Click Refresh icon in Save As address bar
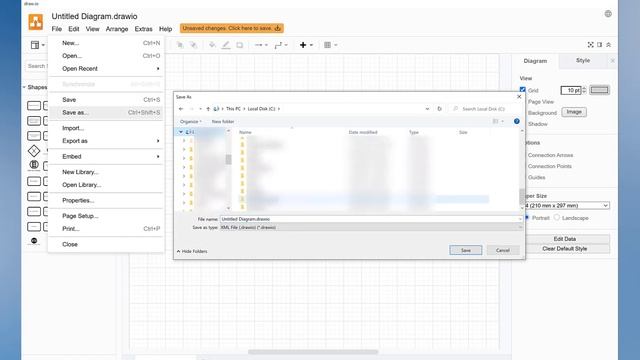Image resolution: width=640 pixels, height=360 pixels. (440, 109)
